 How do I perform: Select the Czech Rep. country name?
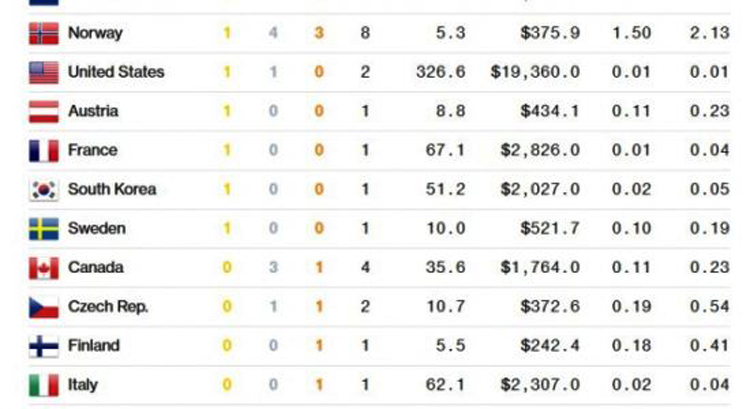(x=108, y=307)
